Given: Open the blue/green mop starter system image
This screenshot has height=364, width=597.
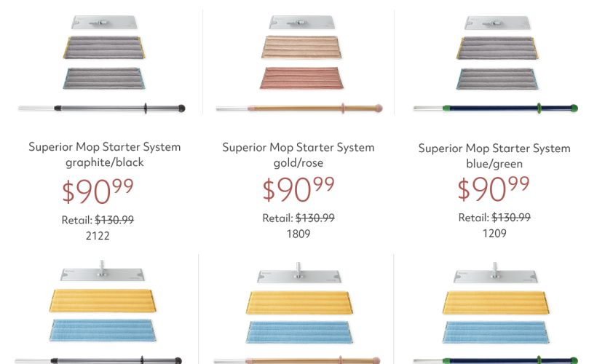Looking at the screenshot, I should pyautogui.click(x=496, y=65).
